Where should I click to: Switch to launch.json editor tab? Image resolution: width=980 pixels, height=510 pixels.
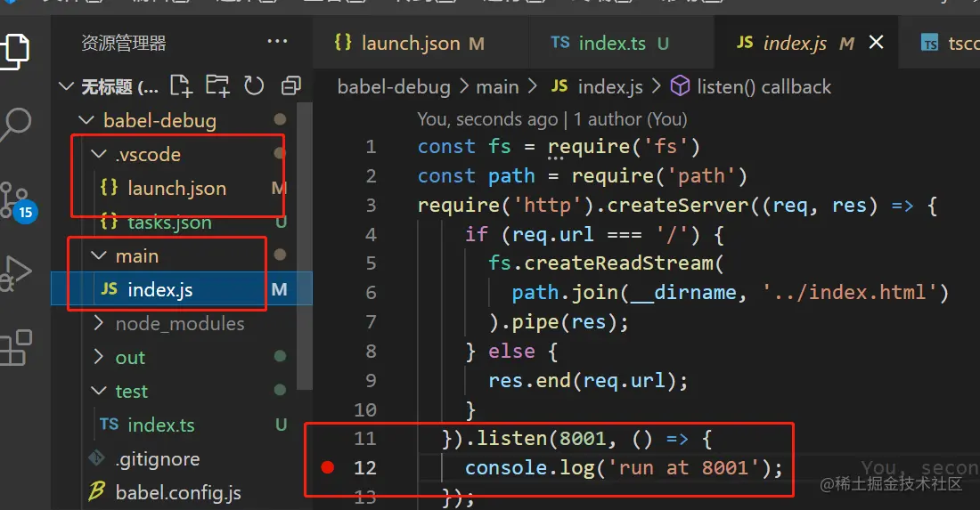420,43
